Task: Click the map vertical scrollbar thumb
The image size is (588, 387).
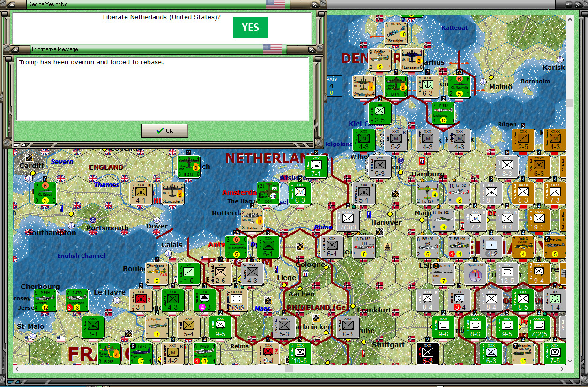Action: click(570, 103)
